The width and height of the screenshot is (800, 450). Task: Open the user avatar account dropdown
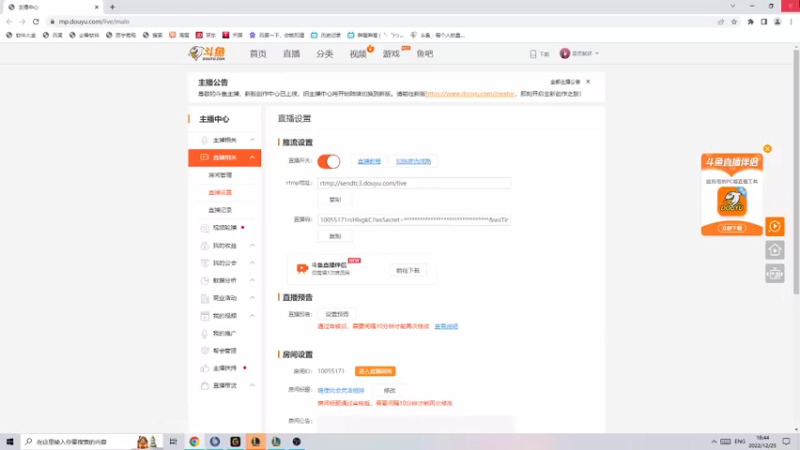tap(579, 53)
